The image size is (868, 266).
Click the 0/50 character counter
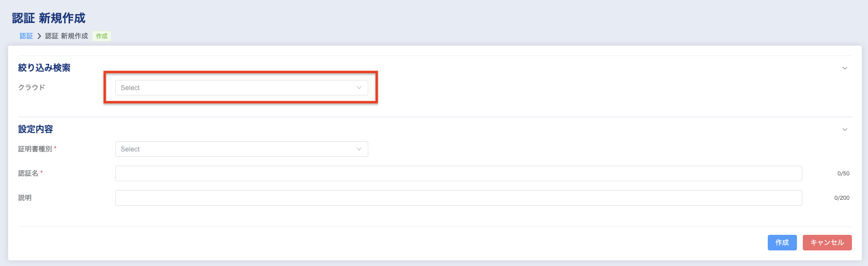pos(843,173)
